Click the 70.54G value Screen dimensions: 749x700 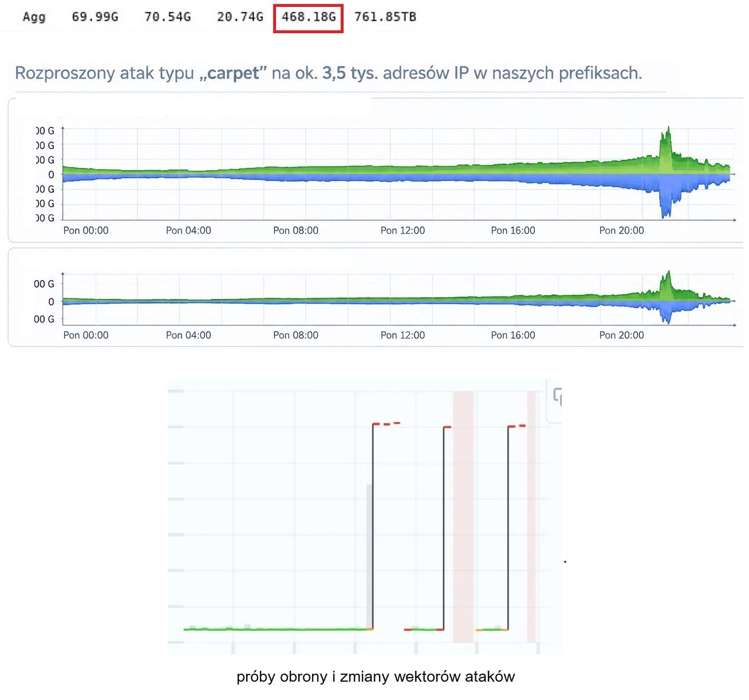pyautogui.click(x=168, y=17)
